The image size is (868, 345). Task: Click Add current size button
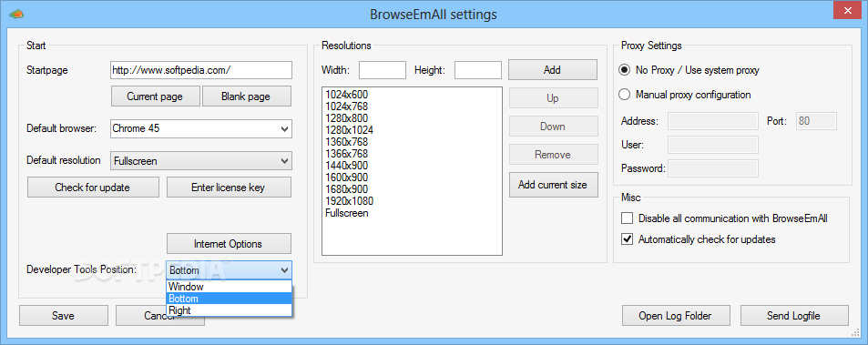click(x=553, y=185)
